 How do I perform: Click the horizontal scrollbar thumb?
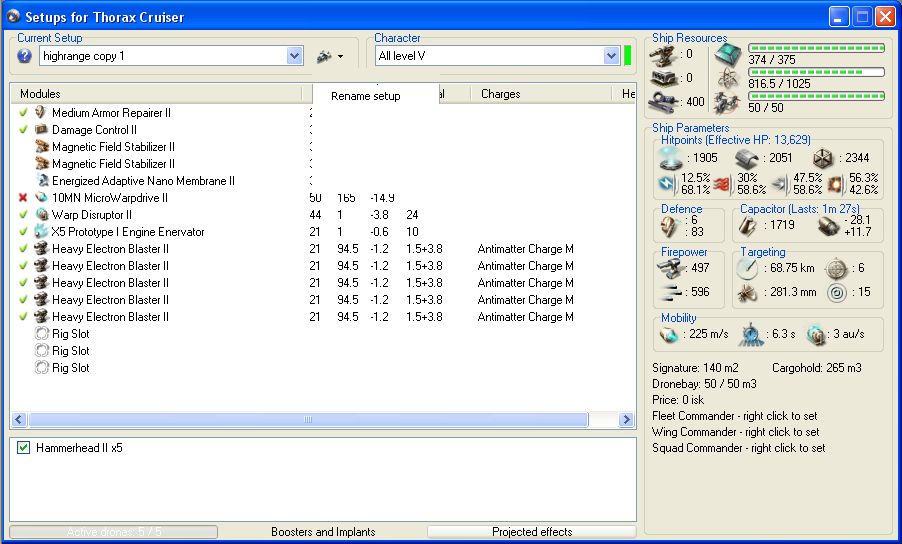[308, 419]
